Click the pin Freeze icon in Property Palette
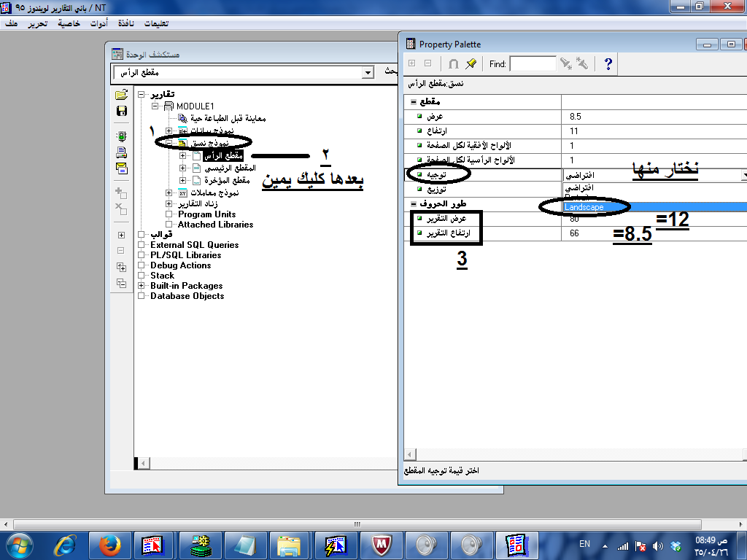747x560 pixels. pyautogui.click(x=471, y=64)
